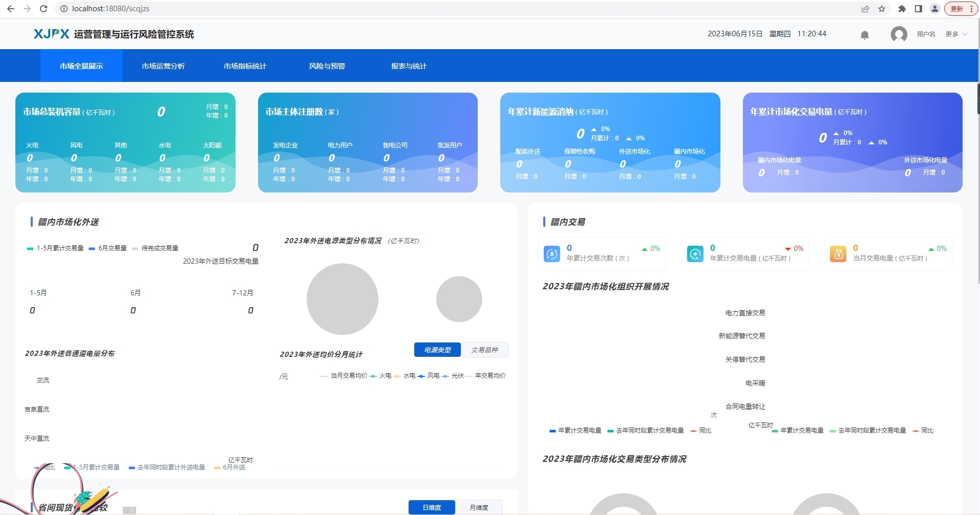Click the 年累计交易电量 teal lightning icon

click(695, 254)
